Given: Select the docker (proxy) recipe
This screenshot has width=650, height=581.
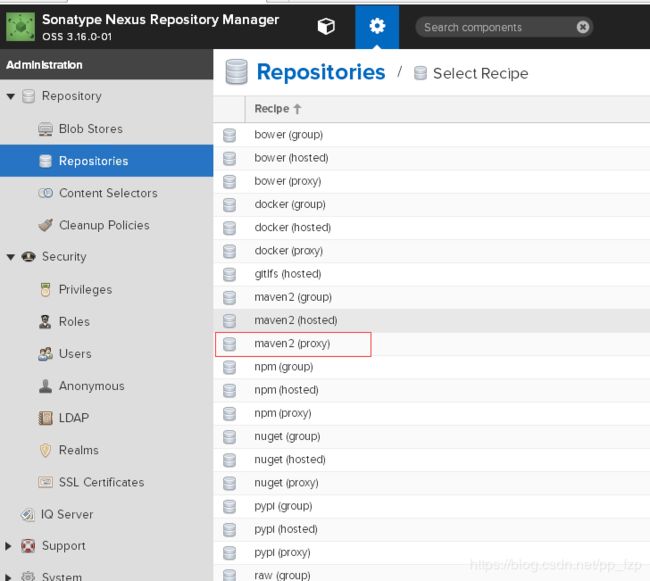Looking at the screenshot, I should (432, 251).
